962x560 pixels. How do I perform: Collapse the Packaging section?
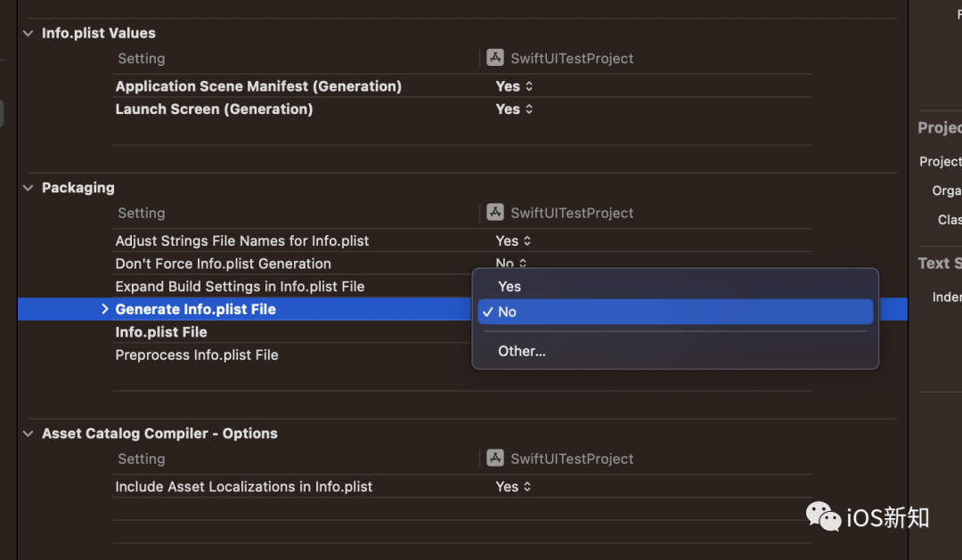(29, 188)
